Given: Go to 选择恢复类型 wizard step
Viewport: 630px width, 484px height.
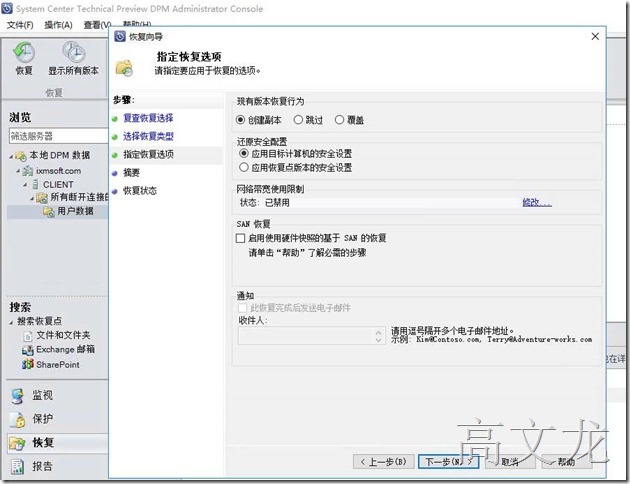Looking at the screenshot, I should [x=148, y=136].
